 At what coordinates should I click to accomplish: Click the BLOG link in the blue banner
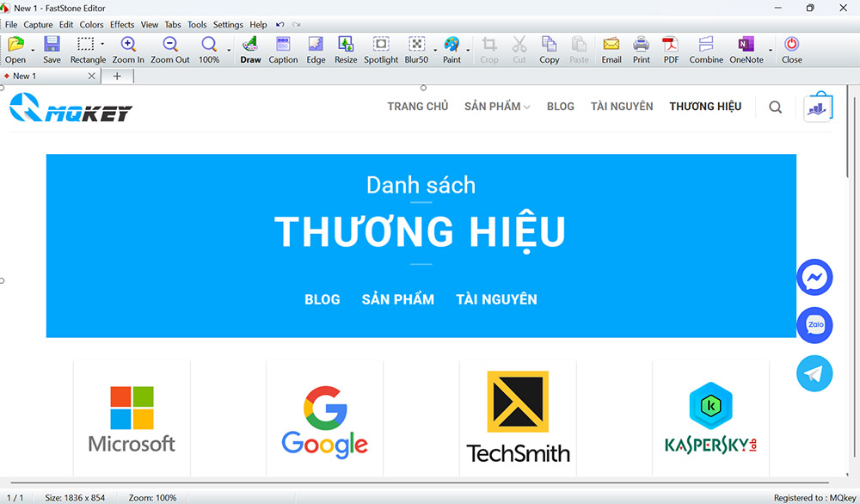[x=322, y=299]
